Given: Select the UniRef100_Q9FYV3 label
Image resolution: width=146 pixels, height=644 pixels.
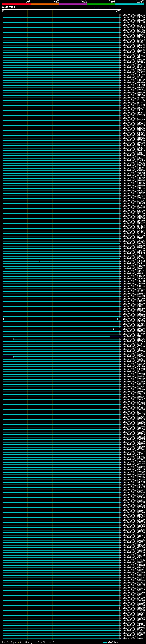Looking at the screenshot, I should tap(134, 261).
